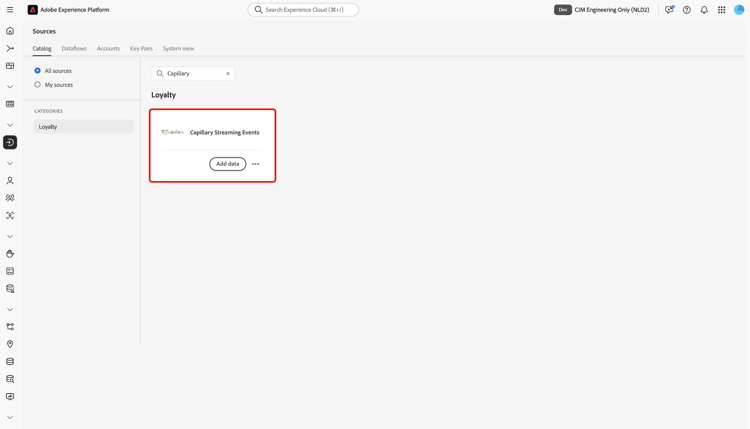This screenshot has width=750, height=429.
Task: Select the All sources radio button
Action: tap(37, 71)
